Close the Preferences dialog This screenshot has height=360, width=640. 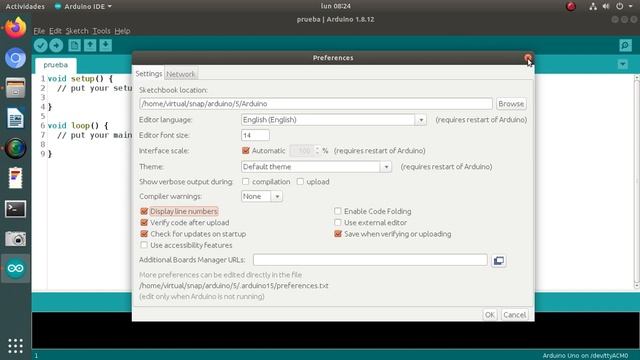coord(528,58)
